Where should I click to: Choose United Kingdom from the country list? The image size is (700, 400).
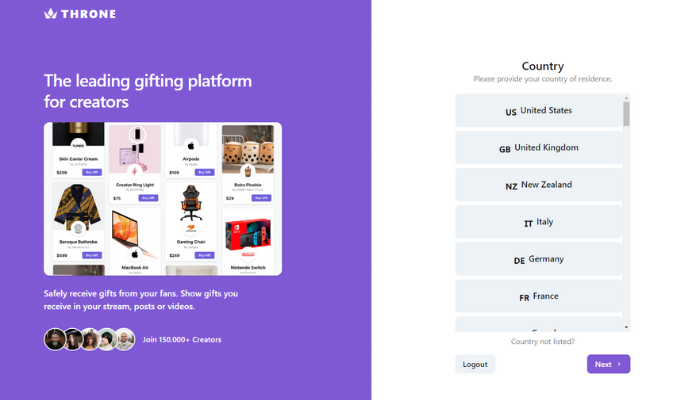coord(538,148)
